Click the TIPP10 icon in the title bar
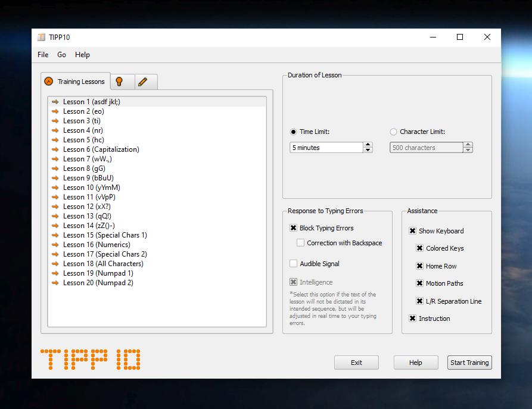The image size is (532, 409). pyautogui.click(x=42, y=37)
